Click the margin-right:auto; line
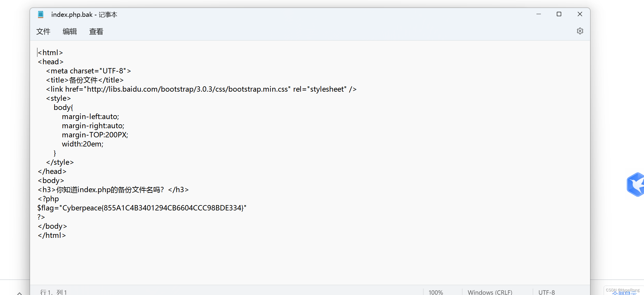This screenshot has height=295, width=644. click(93, 126)
